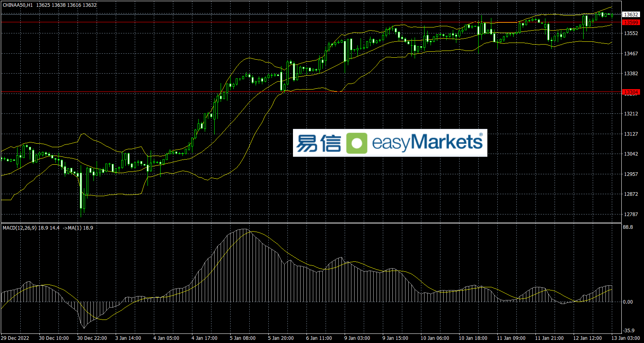Click the 13212 price axis value
Image resolution: width=644 pixels, height=343 pixels.
[x=631, y=114]
